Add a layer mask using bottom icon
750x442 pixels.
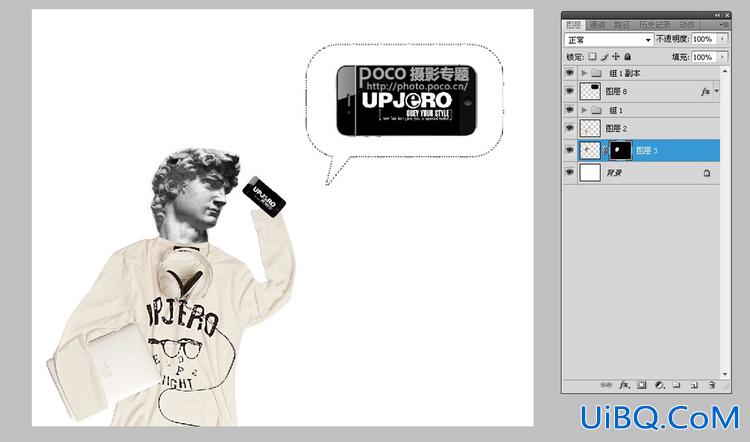point(641,385)
